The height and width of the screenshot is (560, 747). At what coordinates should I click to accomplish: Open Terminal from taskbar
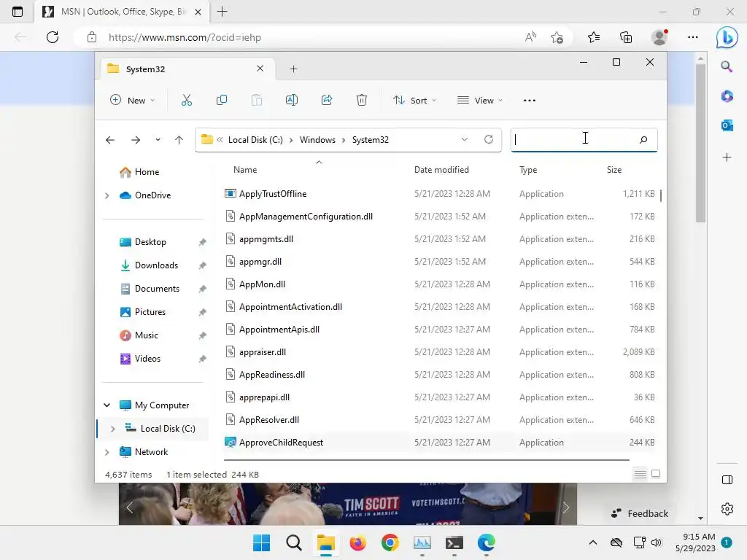[x=454, y=542]
